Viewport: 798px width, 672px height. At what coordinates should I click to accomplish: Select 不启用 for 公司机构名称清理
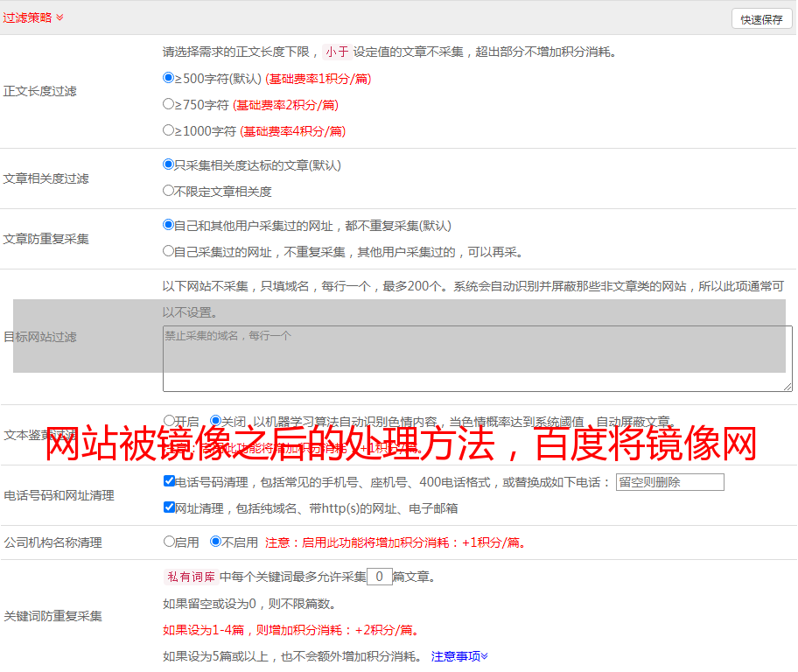point(216,542)
